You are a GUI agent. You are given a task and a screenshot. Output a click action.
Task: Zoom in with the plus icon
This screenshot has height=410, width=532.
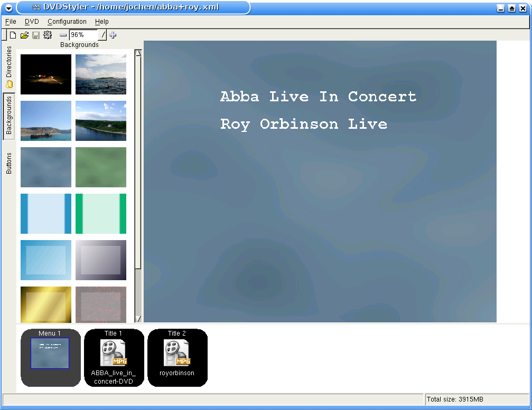[x=113, y=35]
